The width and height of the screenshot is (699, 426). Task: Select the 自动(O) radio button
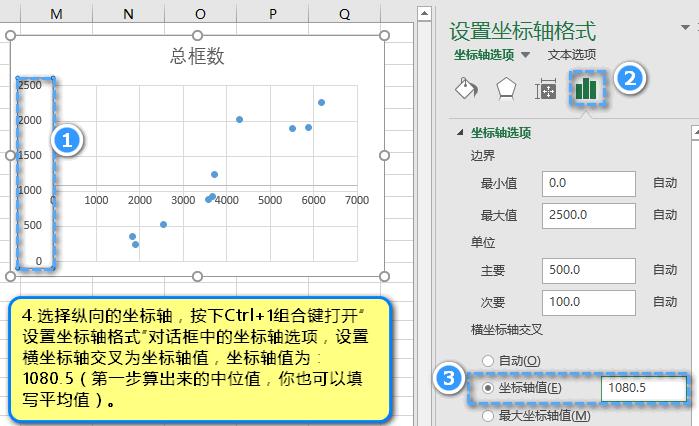pyautogui.click(x=488, y=360)
